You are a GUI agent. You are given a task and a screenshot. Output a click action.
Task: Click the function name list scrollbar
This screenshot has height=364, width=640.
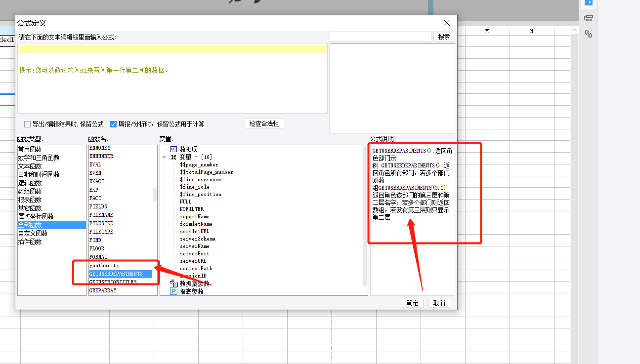(x=155, y=195)
